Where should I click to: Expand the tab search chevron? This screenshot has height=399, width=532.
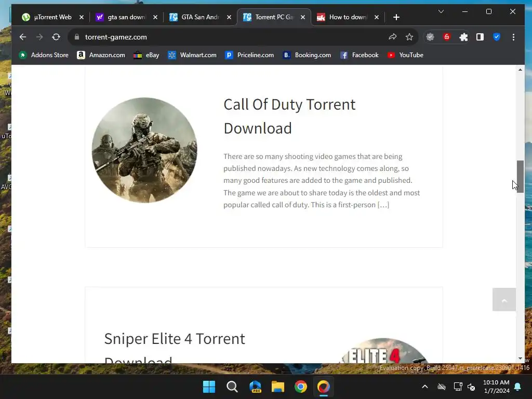[441, 11]
